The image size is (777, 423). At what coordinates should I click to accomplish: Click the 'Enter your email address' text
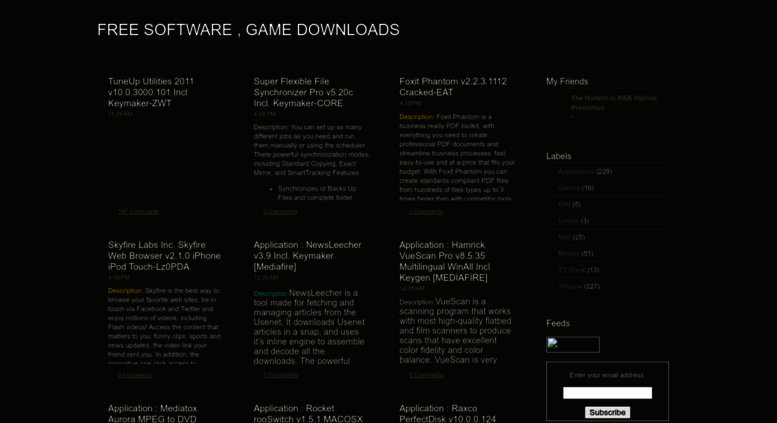tap(607, 375)
